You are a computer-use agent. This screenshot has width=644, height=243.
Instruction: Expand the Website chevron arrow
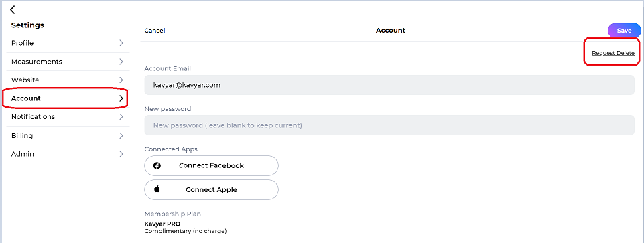pos(121,80)
